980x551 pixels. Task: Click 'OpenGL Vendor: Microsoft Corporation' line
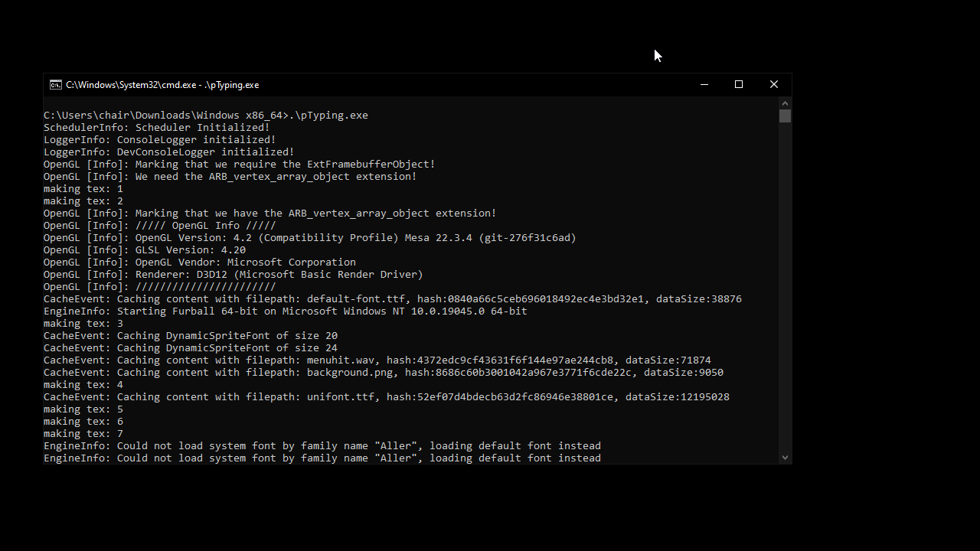(200, 262)
